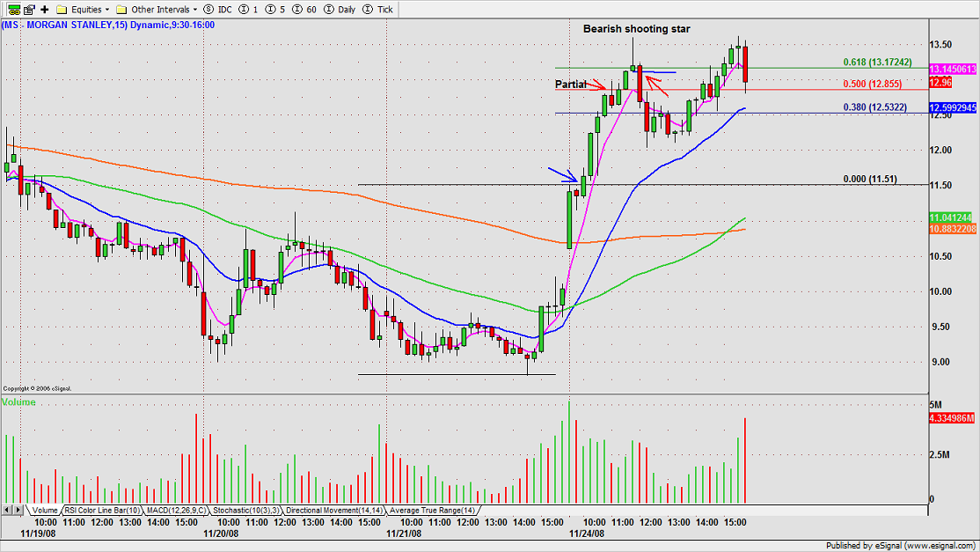Expand the Equities dropdown arrow
The height and width of the screenshot is (552, 980).
106,10
